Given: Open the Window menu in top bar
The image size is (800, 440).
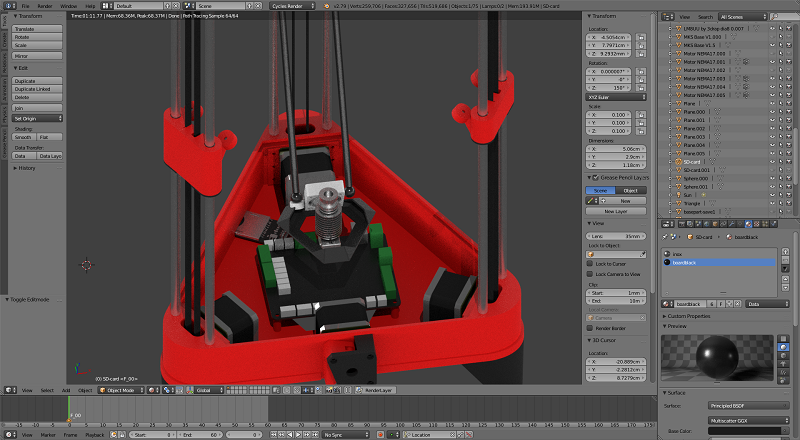Looking at the screenshot, I should tap(68, 6).
